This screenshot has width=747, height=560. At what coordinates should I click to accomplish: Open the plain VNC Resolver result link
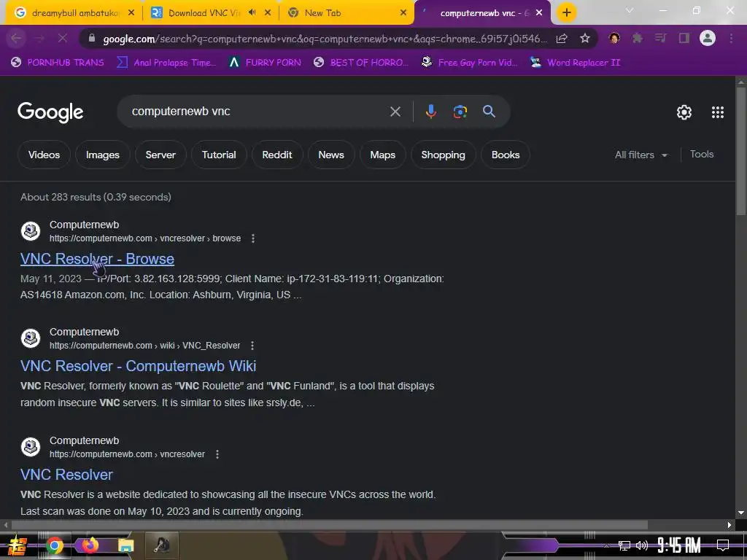pos(66,474)
